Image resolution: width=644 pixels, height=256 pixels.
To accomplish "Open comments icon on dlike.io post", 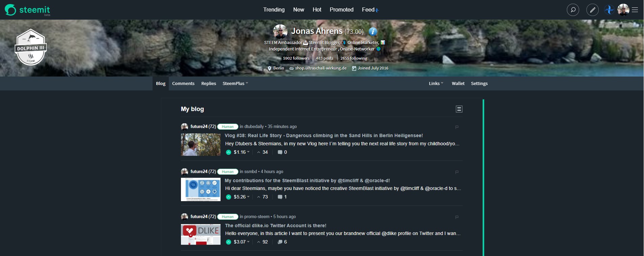I will tap(280, 242).
